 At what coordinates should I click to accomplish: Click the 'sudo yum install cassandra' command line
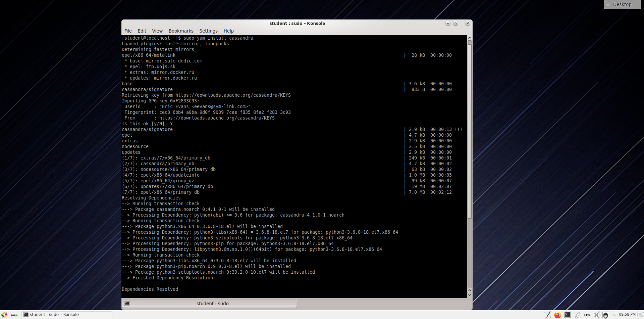click(x=218, y=38)
